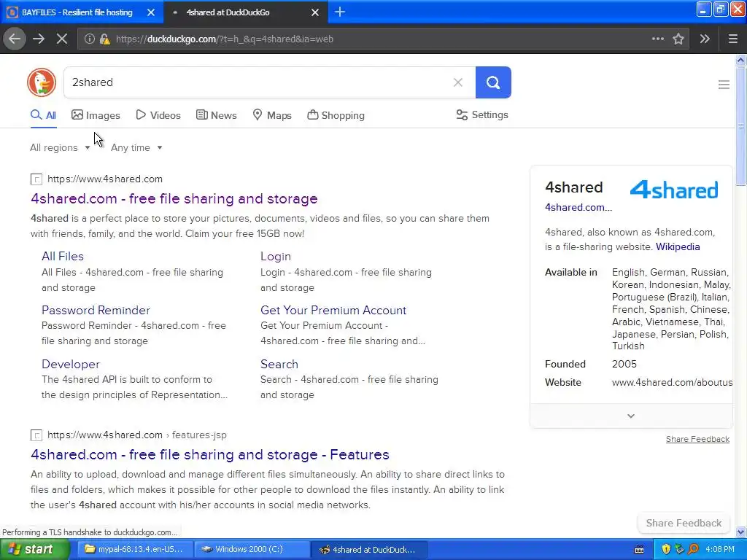Open mypal-68.13.4 taskbar window
Viewport: 747px width, 560px height.
[135, 550]
